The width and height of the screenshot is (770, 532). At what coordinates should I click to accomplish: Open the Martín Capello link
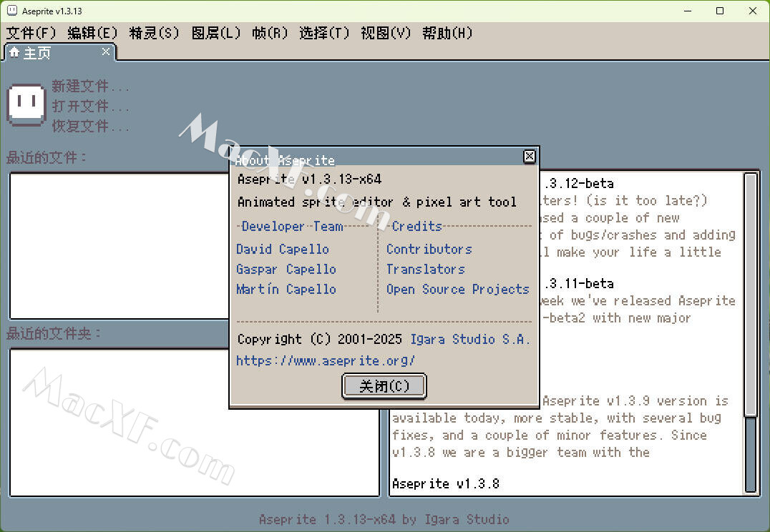click(286, 289)
